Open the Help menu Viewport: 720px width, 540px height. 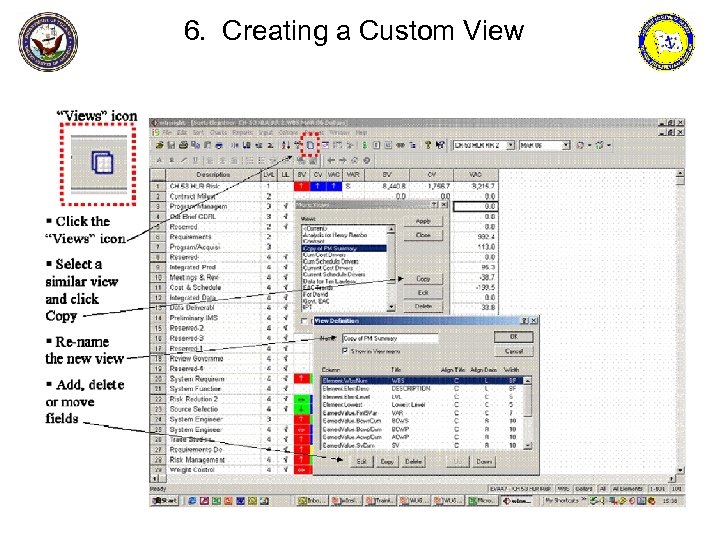point(361,132)
